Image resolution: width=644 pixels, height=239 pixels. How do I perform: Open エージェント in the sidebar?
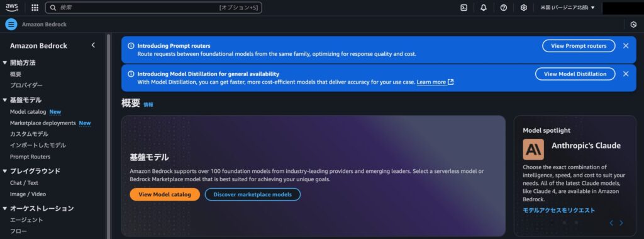tap(26, 220)
